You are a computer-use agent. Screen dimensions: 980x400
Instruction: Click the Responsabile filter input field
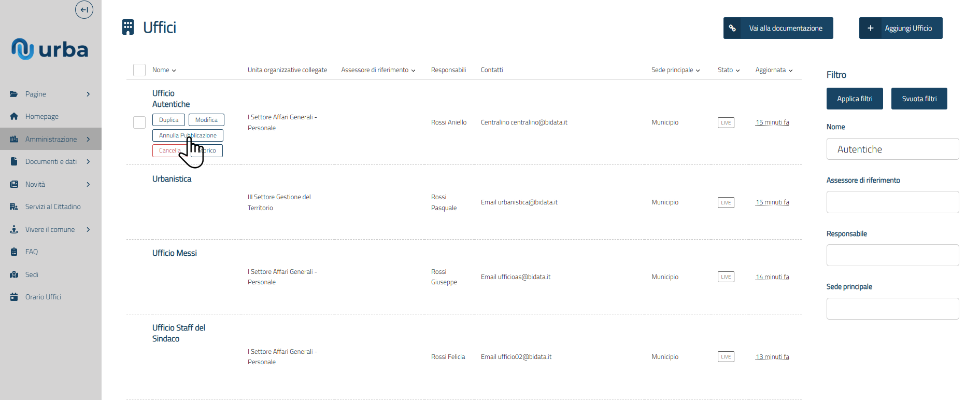point(892,255)
